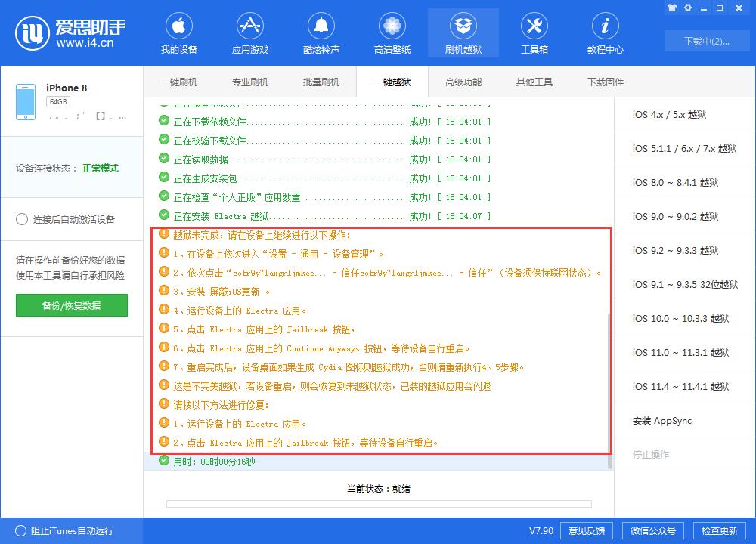Viewport: 756px width, 544px height.
Task: Click warning icon beside 请按以下方法进行修复
Action: 164,403
